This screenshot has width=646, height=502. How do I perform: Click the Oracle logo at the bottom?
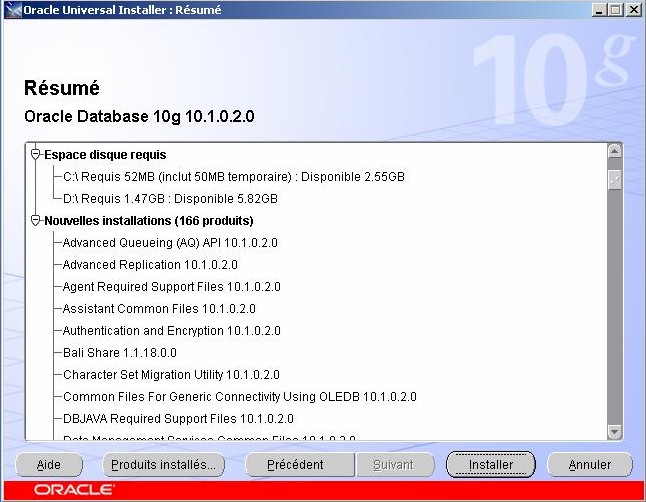(75, 491)
